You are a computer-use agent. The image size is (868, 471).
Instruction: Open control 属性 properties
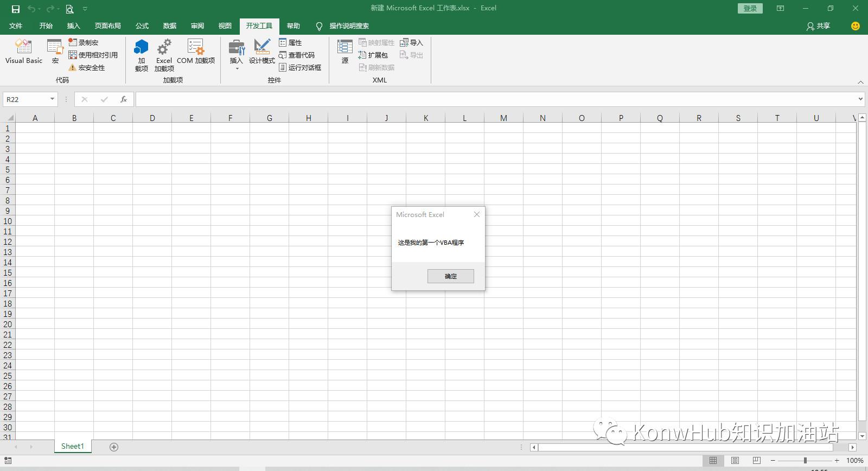pyautogui.click(x=290, y=42)
